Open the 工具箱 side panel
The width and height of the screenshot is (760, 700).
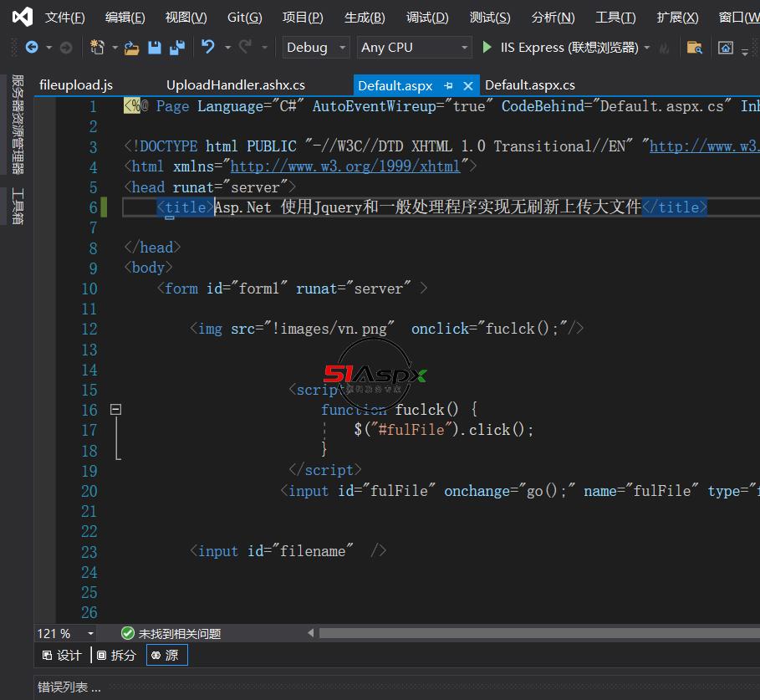18,207
